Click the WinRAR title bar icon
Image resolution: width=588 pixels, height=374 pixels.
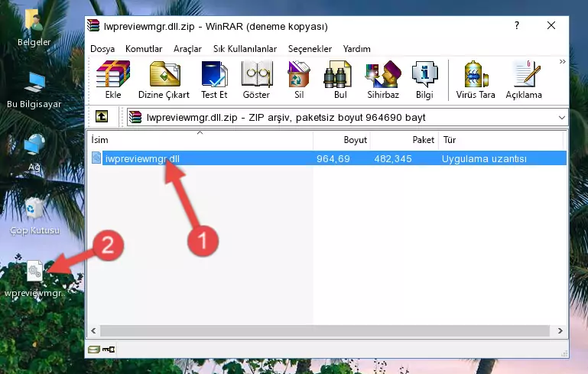93,25
